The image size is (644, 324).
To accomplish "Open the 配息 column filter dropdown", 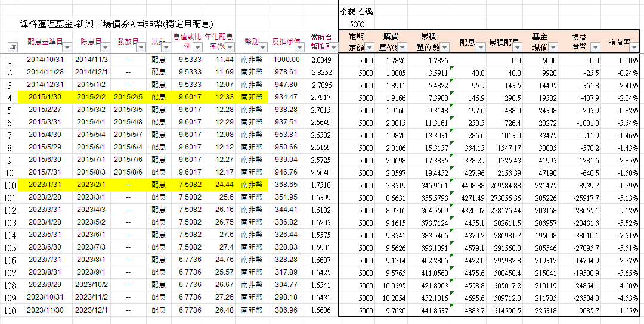I will [481, 48].
